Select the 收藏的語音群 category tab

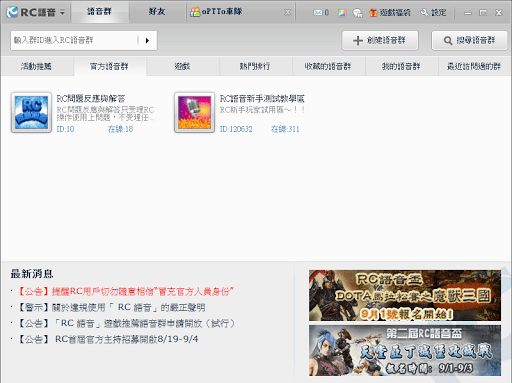pos(328,66)
